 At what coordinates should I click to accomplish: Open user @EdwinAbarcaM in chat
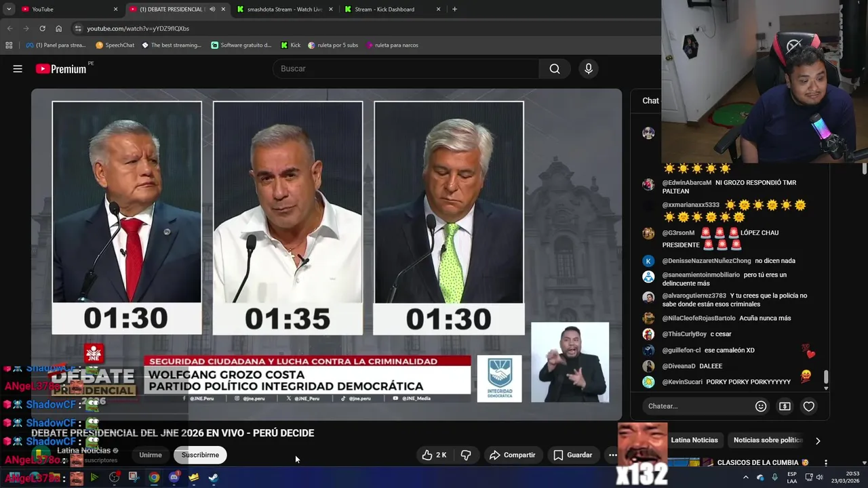pyautogui.click(x=687, y=183)
